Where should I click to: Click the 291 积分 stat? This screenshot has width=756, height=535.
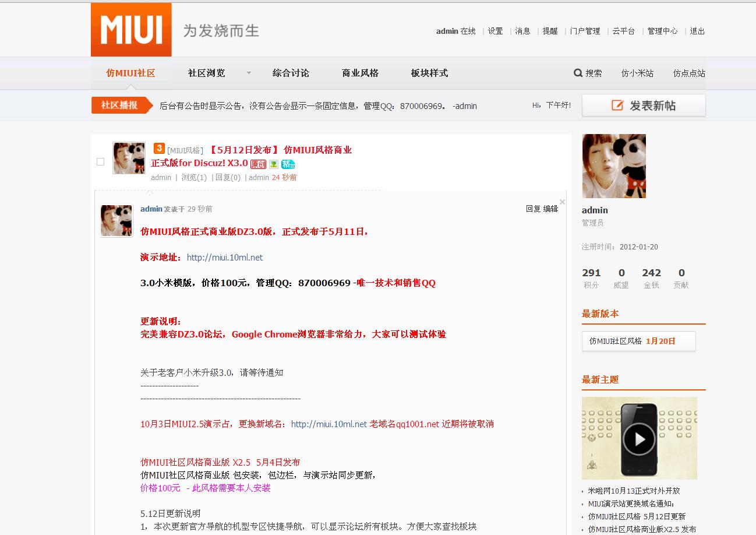point(591,278)
